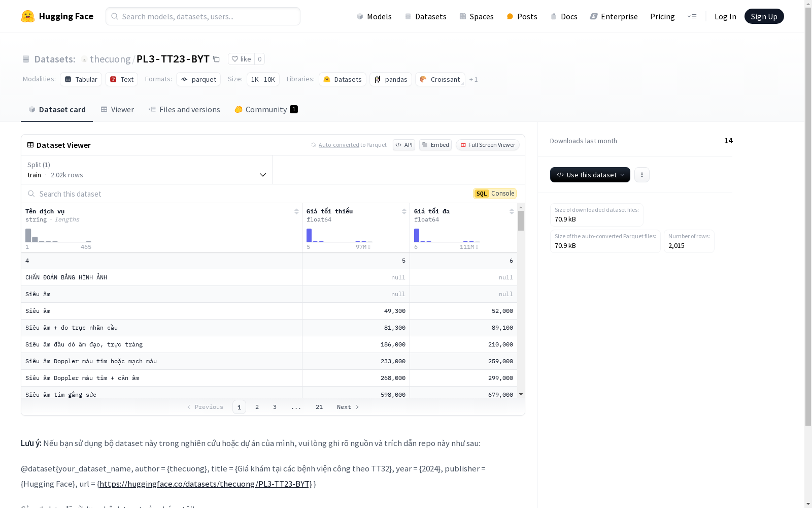Open the thecuong author profile link
This screenshot has height=508, width=812.
[x=110, y=59]
